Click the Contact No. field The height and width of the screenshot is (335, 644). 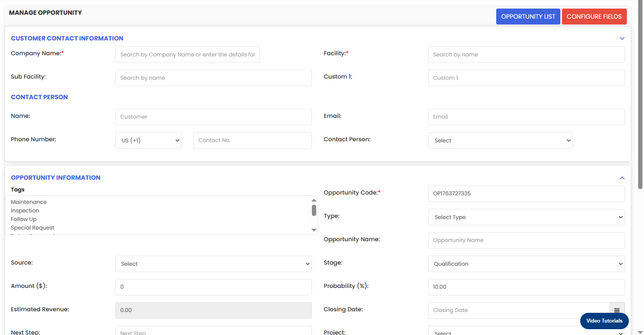(252, 140)
